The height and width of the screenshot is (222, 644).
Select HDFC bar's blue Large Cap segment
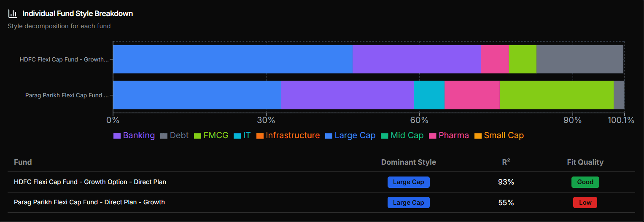tap(232, 59)
